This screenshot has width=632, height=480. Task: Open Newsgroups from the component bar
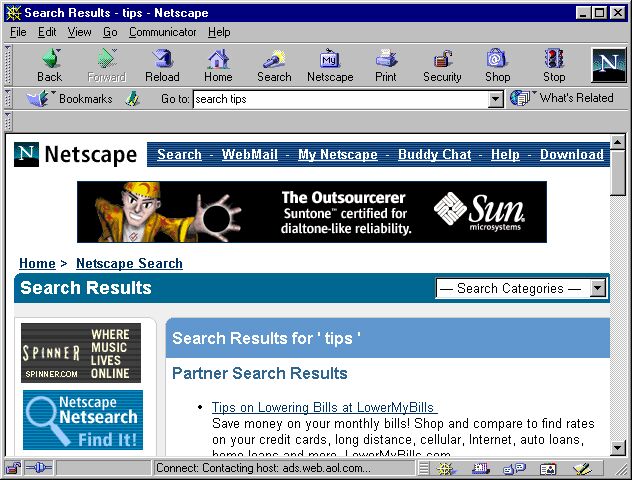point(514,468)
